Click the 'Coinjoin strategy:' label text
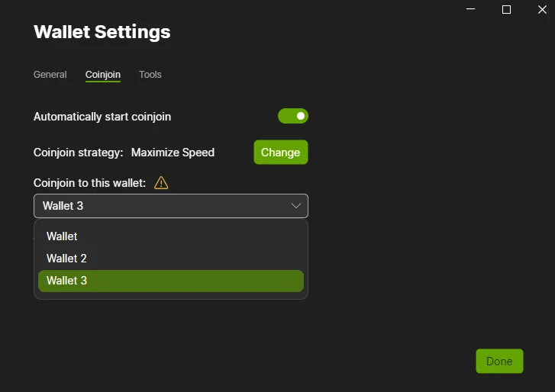 pos(78,153)
